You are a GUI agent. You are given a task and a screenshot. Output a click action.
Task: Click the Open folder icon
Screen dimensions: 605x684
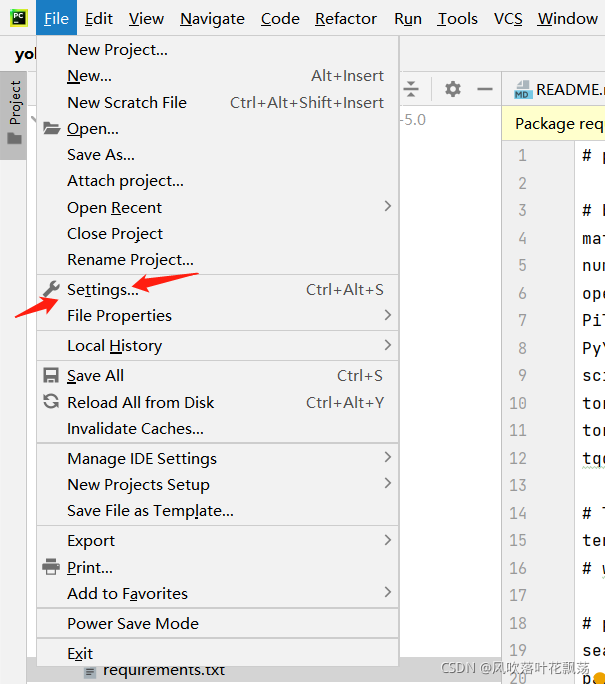click(51, 128)
